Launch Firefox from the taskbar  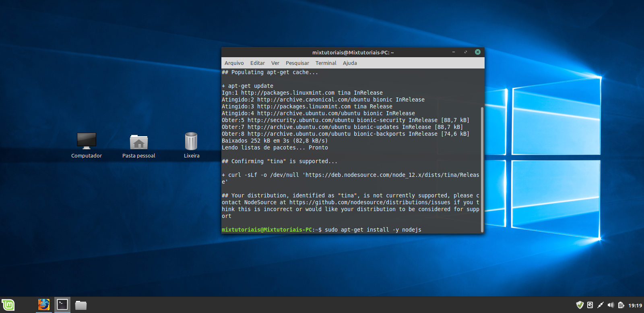coord(44,305)
